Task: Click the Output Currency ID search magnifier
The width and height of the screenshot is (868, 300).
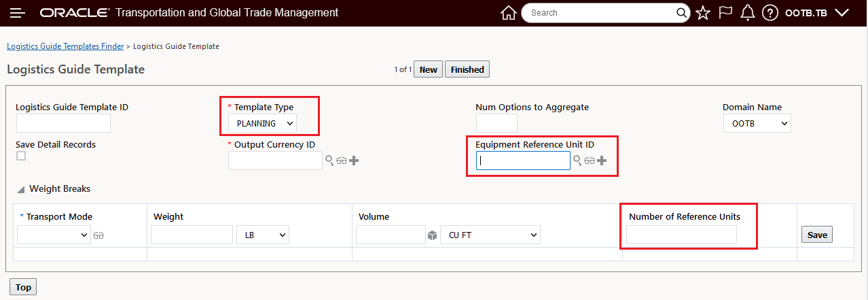Action: (x=329, y=161)
